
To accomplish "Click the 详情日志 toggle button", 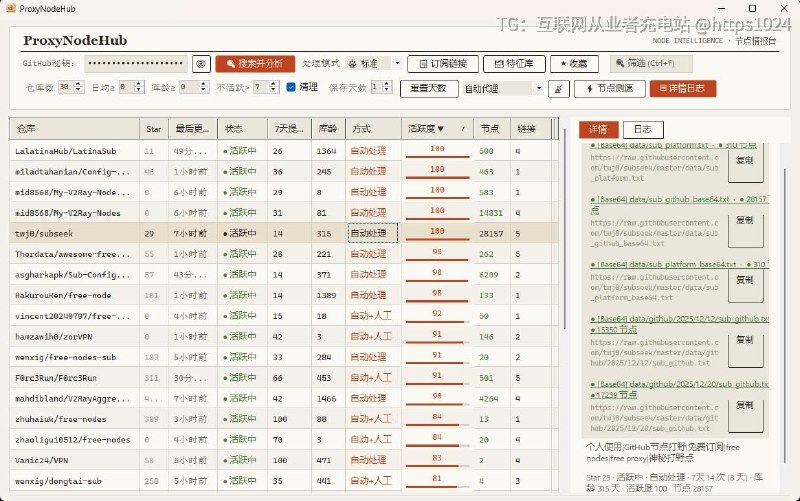I will [x=683, y=89].
